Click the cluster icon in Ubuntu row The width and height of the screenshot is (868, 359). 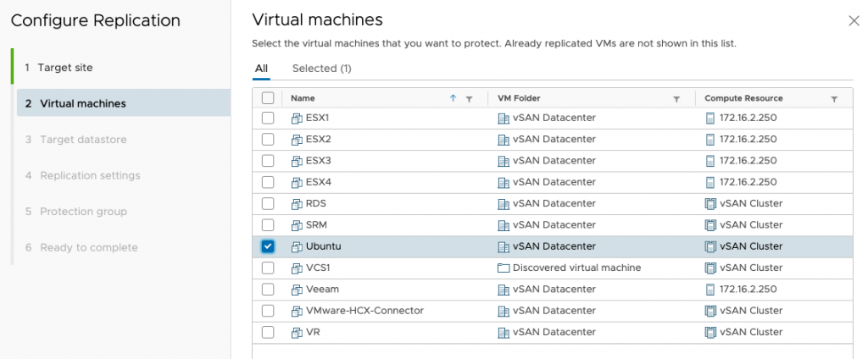(x=710, y=246)
